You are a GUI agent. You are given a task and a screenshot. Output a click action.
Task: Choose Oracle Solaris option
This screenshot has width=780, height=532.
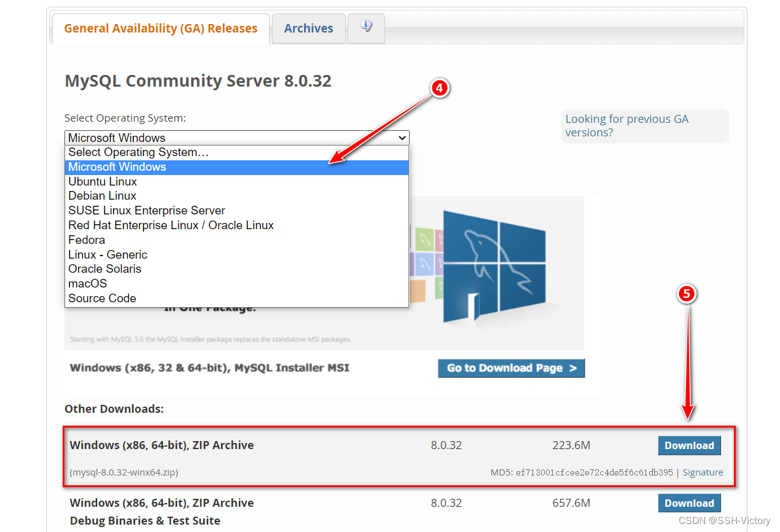click(236, 269)
